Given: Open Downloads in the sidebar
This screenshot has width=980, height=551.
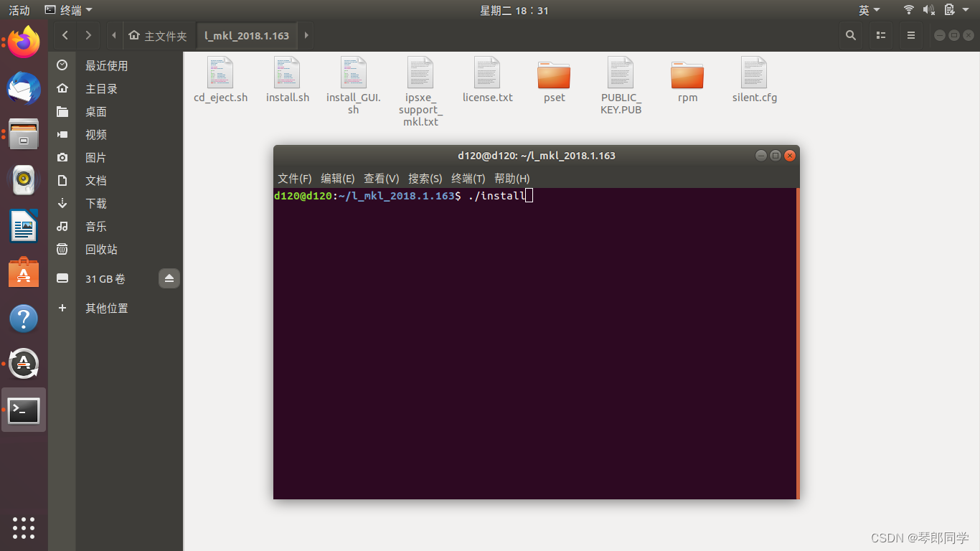Looking at the screenshot, I should coord(115,203).
